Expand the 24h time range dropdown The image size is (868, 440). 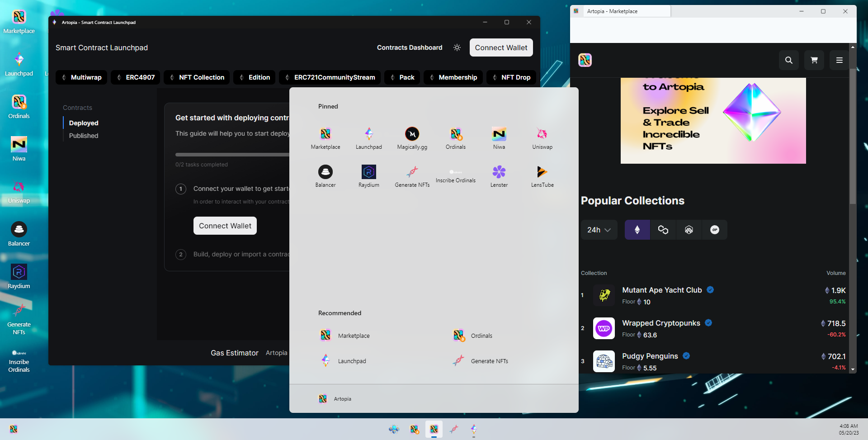coord(599,230)
